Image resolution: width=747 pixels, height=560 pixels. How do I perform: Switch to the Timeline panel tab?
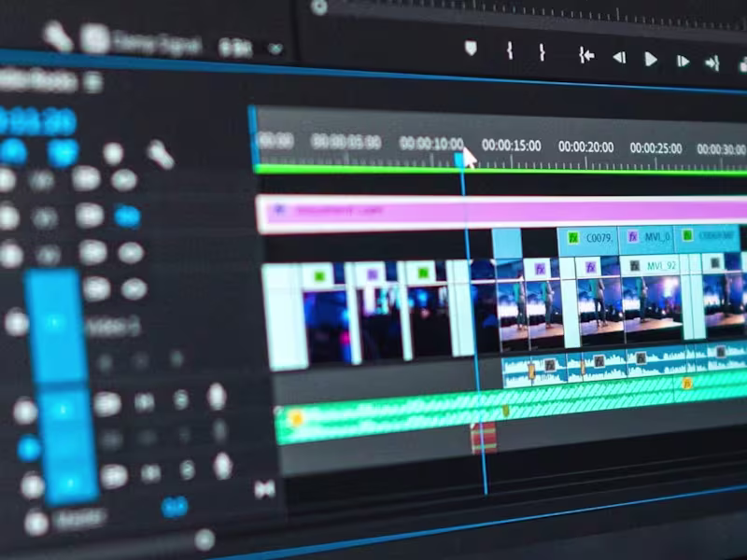point(37,80)
